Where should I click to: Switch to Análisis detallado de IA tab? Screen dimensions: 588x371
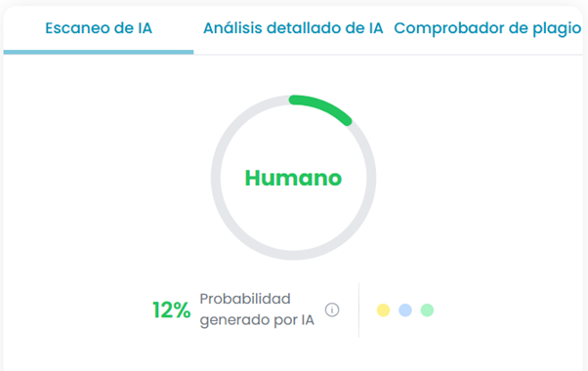pos(293,28)
